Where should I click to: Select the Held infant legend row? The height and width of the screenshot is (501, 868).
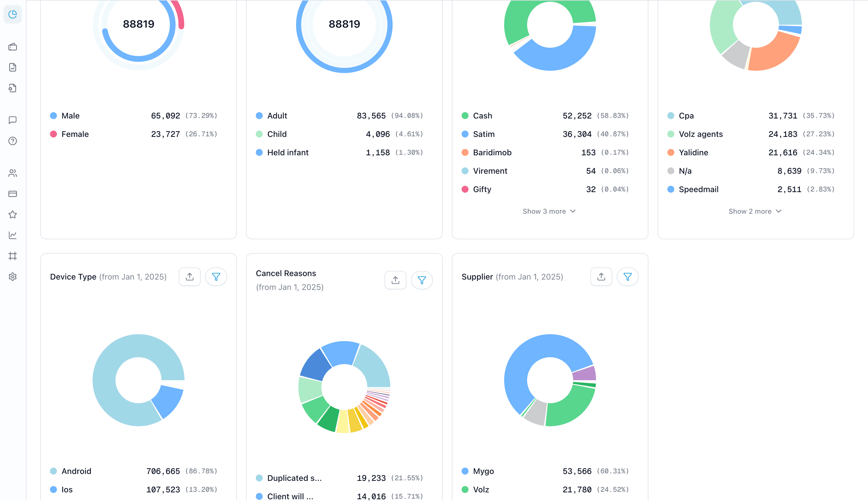pos(340,152)
